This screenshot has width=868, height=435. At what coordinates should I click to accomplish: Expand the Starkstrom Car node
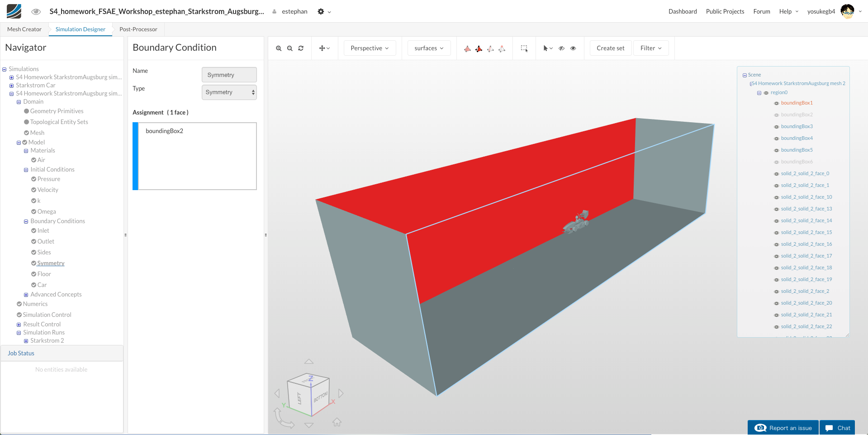[x=12, y=86]
